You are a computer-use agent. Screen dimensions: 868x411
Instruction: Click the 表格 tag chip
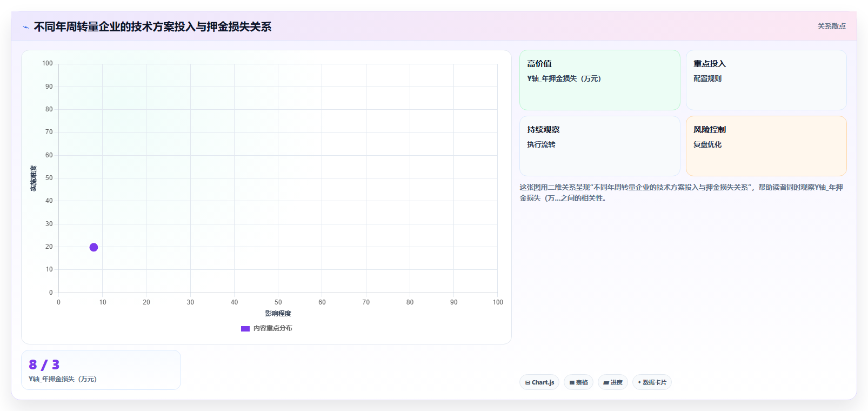[578, 382]
